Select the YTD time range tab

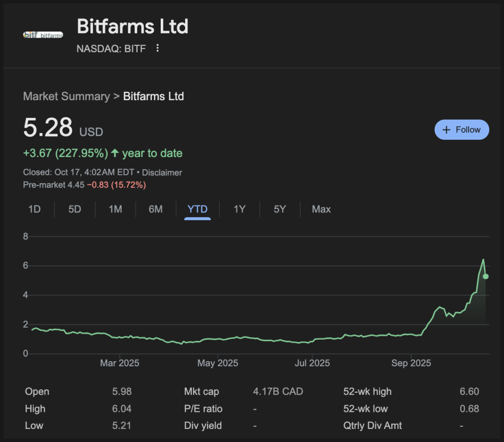coord(197,209)
